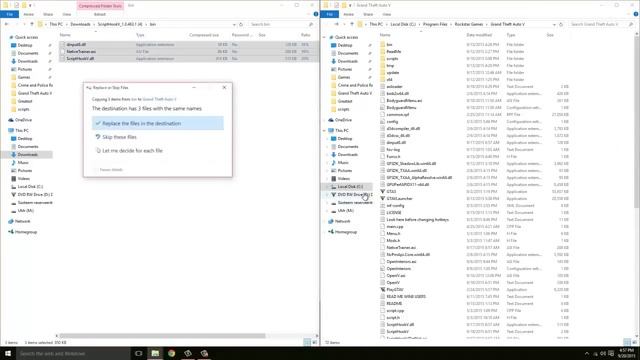Select Homegroup in left window sidebar
640x360 pixels.
click(x=25, y=232)
